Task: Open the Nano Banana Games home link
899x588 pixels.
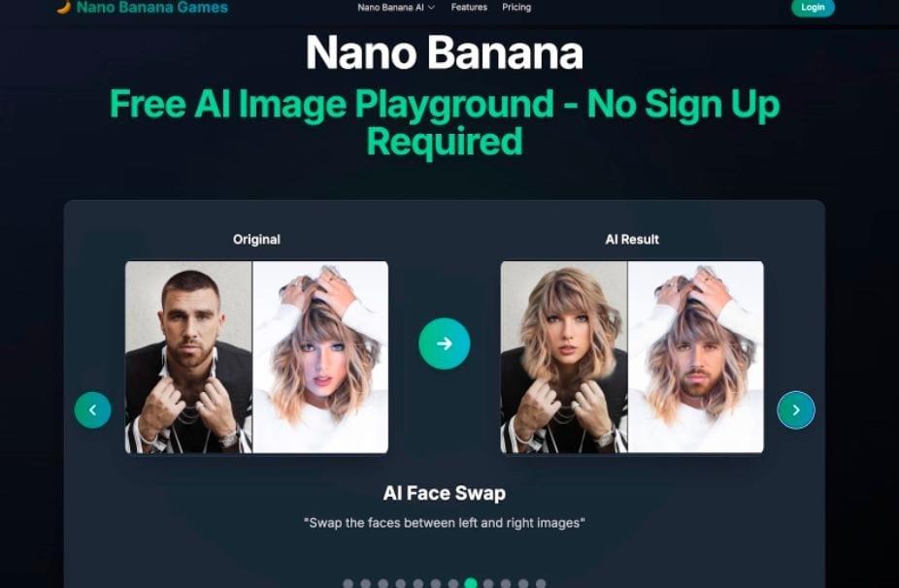Action: [x=151, y=8]
